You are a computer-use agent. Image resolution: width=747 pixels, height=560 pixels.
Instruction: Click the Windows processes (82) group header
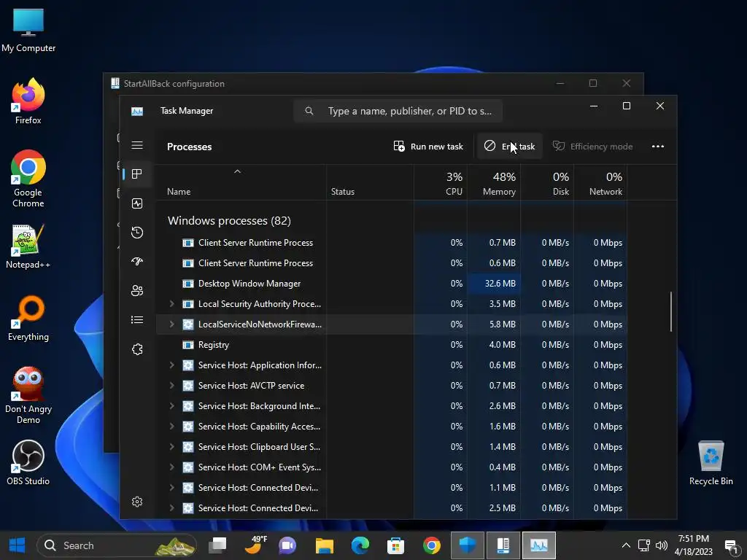[229, 220]
